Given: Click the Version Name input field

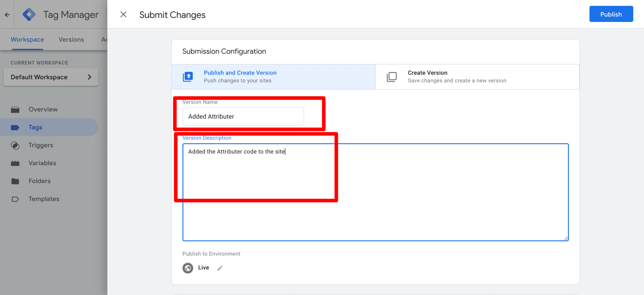Looking at the screenshot, I should pyautogui.click(x=243, y=116).
